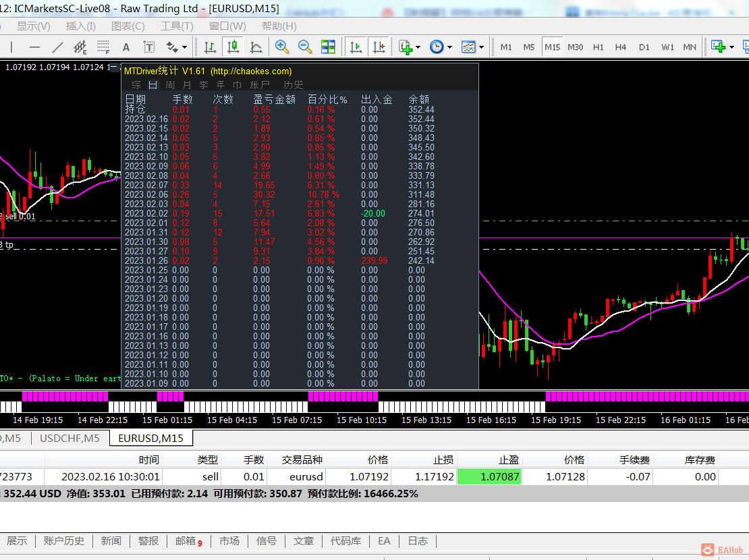Open the 信号 terminal tab
The height and width of the screenshot is (560, 749).
click(x=266, y=541)
